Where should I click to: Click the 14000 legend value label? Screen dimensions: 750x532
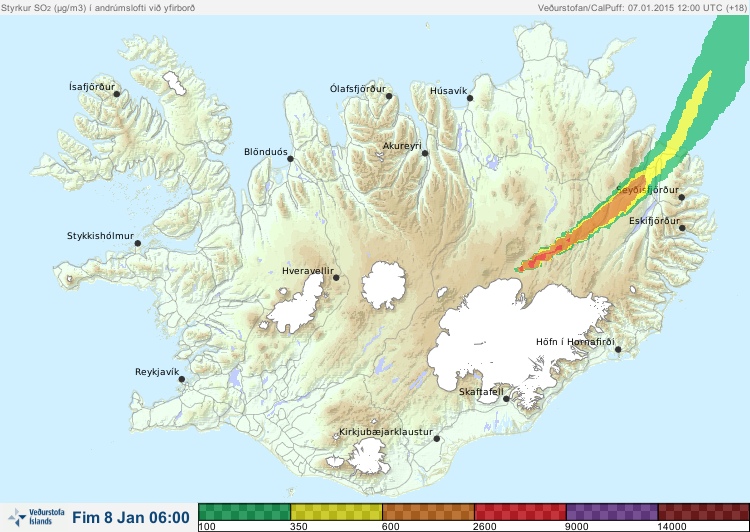[x=673, y=527]
